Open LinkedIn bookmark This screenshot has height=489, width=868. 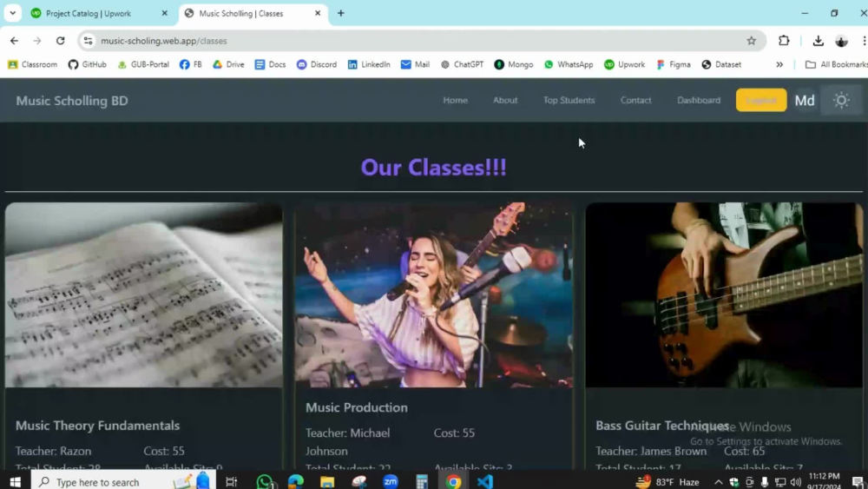point(369,65)
